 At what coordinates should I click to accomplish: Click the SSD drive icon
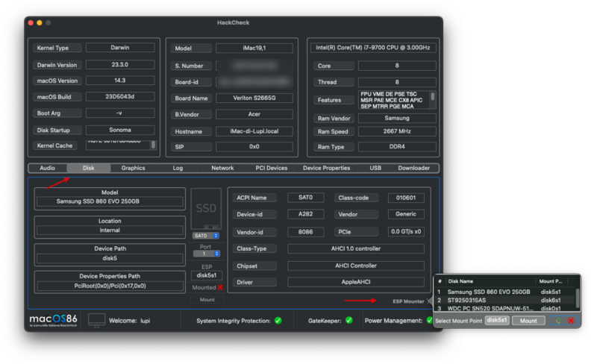[207, 209]
